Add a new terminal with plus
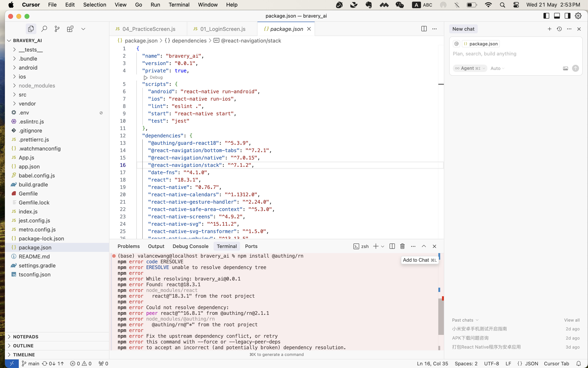Image resolution: width=588 pixels, height=368 pixels. (376, 246)
